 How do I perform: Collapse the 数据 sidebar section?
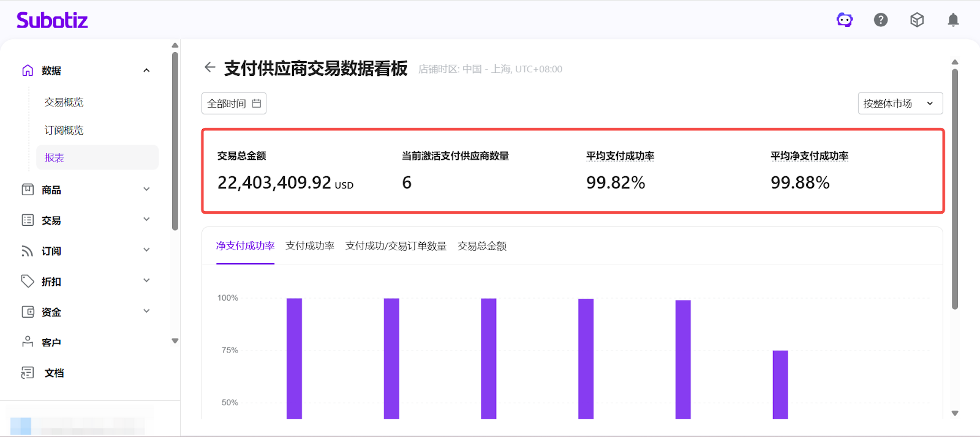coord(146,70)
